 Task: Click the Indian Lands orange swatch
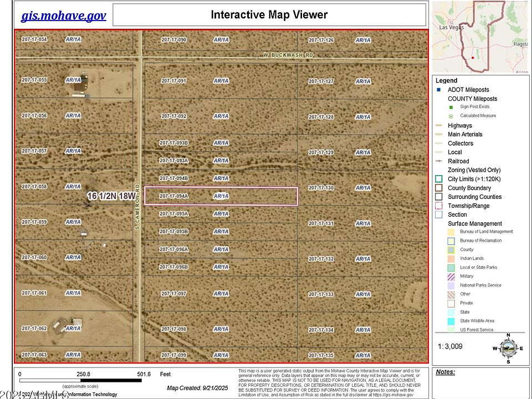click(x=451, y=258)
